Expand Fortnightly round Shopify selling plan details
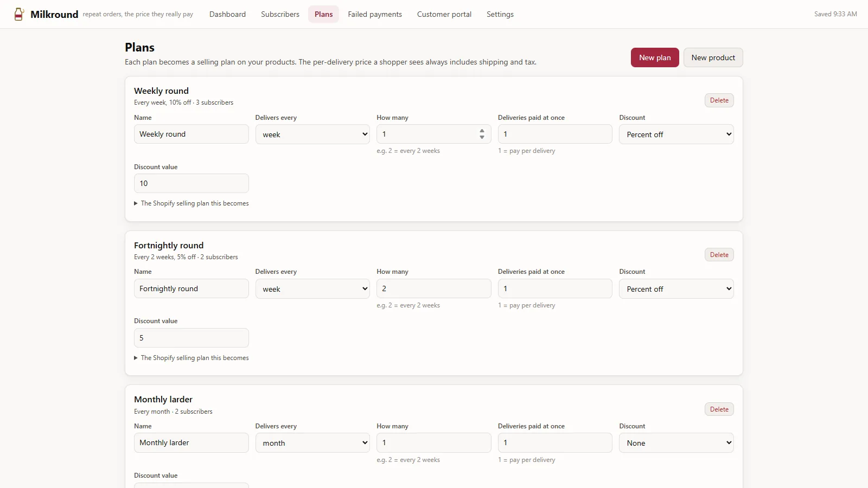Screen dimensions: 868x488 [192, 358]
